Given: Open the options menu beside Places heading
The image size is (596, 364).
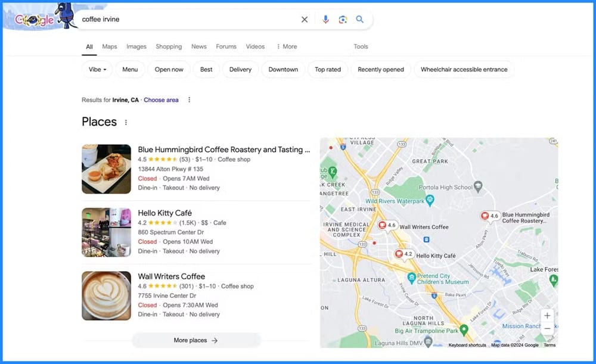Looking at the screenshot, I should coord(126,122).
